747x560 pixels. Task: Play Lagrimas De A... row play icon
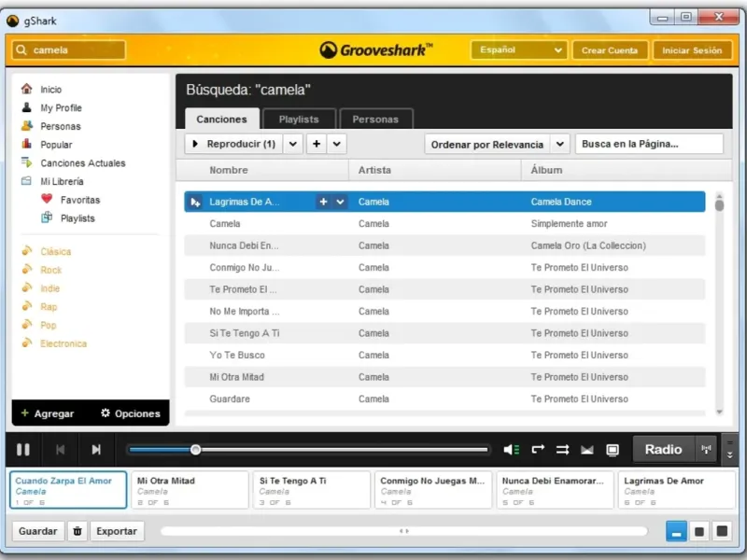pos(195,202)
